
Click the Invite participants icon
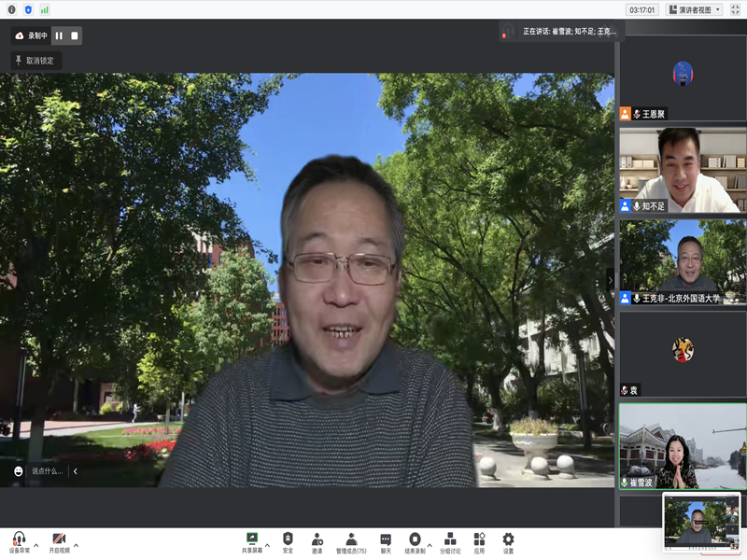point(317,539)
